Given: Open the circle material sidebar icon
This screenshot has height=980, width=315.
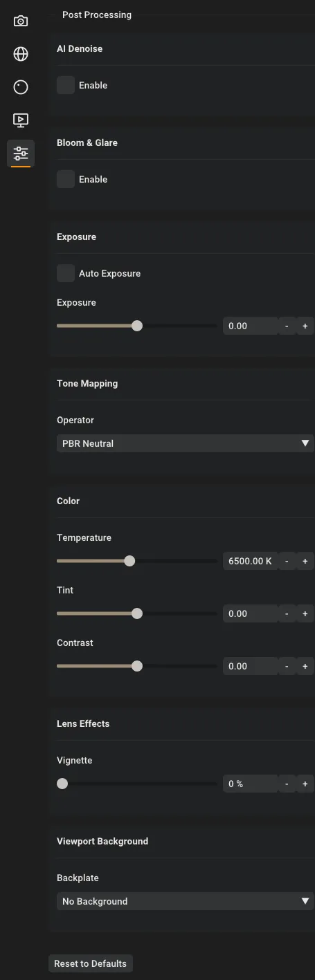Looking at the screenshot, I should point(21,87).
